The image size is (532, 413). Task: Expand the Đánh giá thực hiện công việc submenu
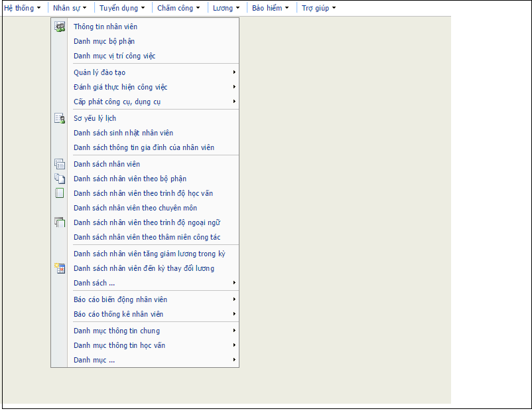[234, 87]
